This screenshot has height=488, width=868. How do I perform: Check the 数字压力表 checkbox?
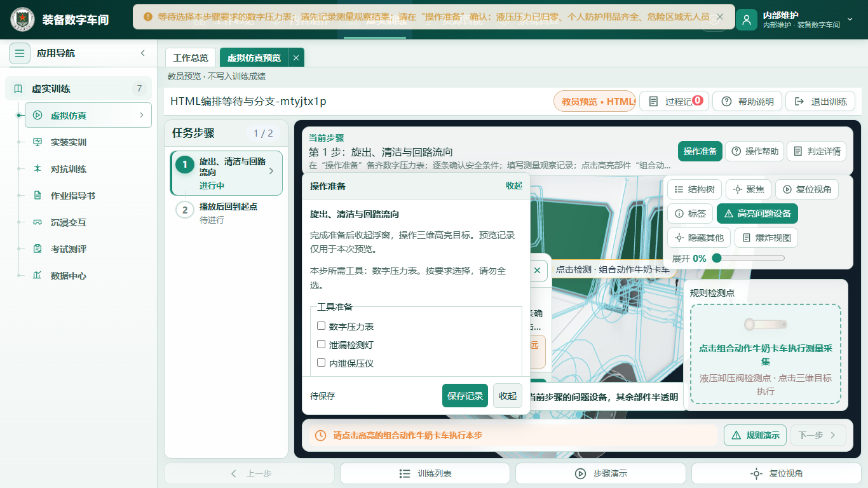[x=321, y=326]
